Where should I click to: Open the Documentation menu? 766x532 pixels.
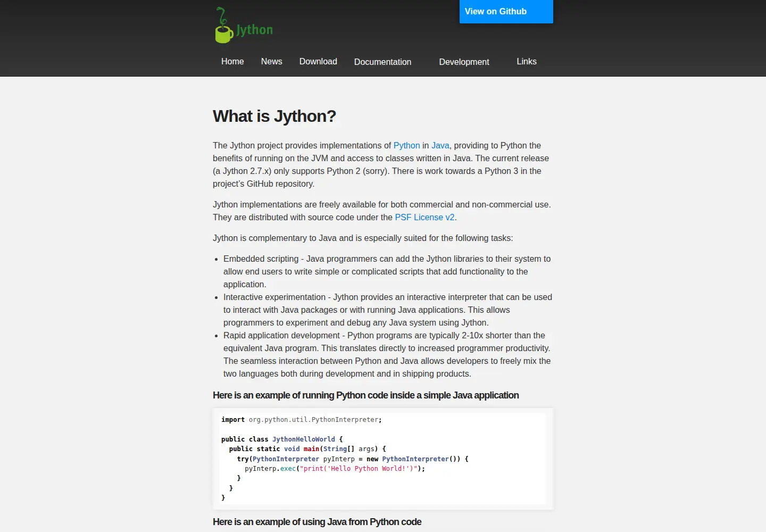(x=382, y=62)
